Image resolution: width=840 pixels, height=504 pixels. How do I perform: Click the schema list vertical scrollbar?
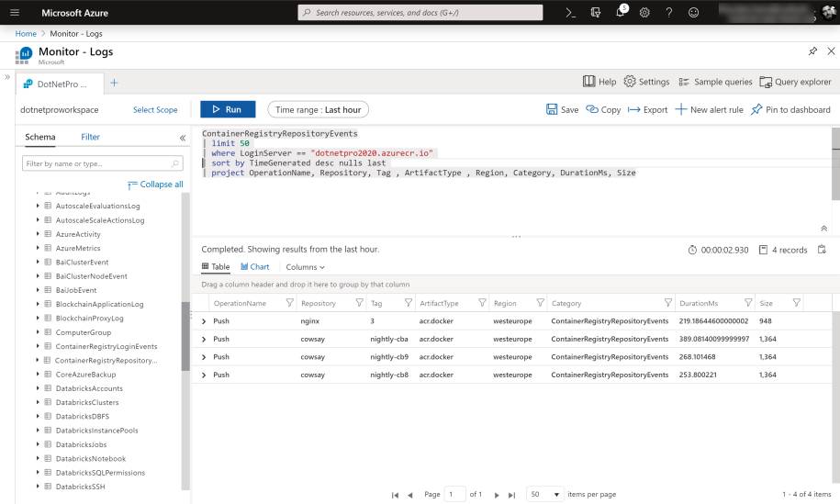[x=185, y=336]
